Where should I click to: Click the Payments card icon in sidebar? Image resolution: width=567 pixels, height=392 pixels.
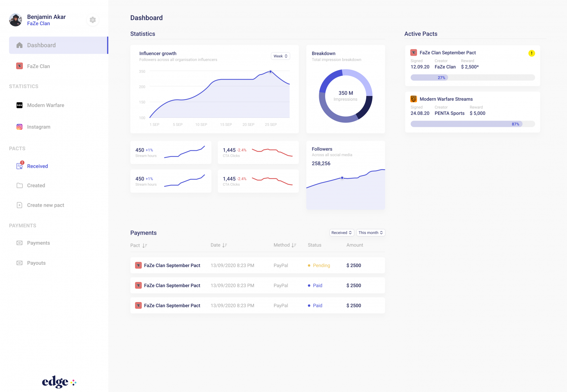pyautogui.click(x=19, y=243)
